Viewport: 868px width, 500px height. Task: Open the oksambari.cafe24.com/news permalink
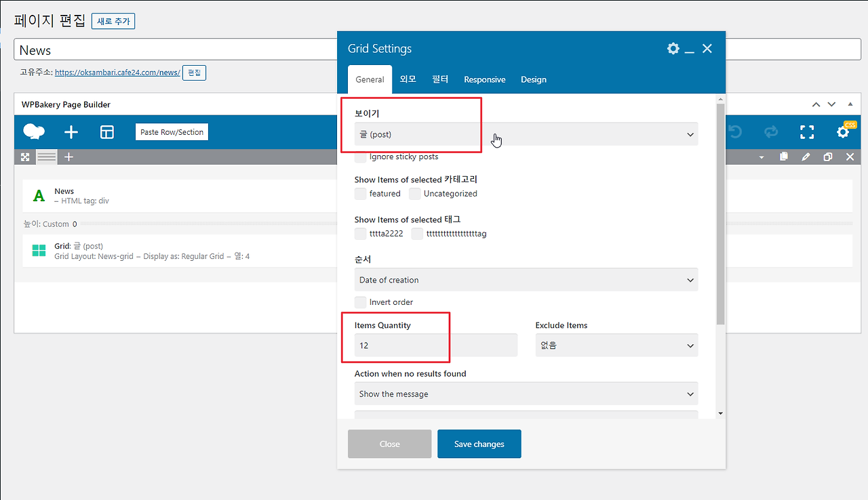pyautogui.click(x=117, y=72)
